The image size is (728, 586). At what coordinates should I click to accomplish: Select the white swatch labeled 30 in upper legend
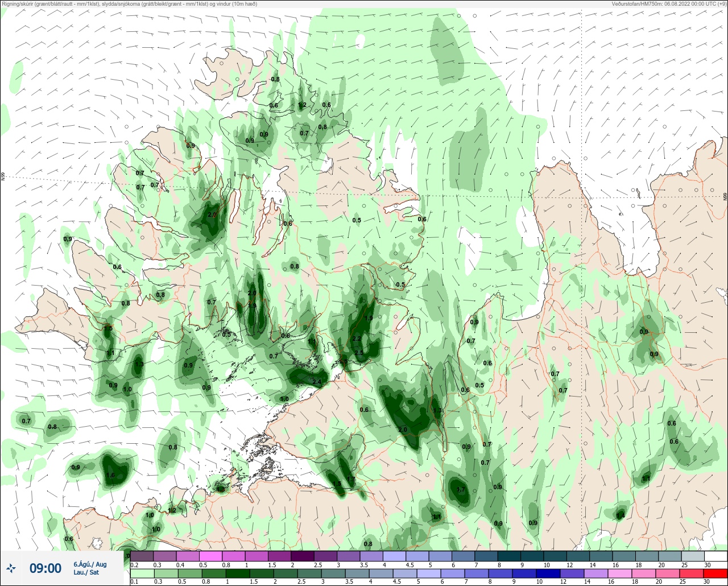pyautogui.click(x=715, y=556)
